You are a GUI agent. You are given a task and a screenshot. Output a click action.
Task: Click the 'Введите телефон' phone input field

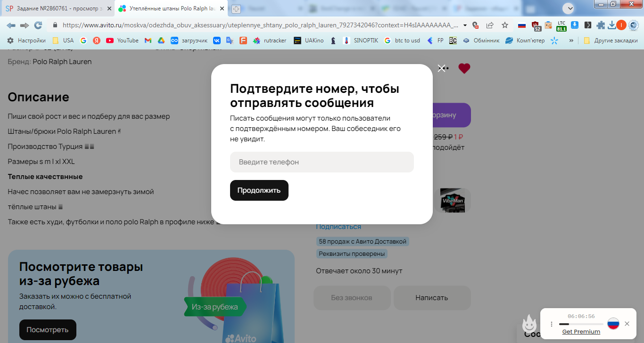[322, 162]
